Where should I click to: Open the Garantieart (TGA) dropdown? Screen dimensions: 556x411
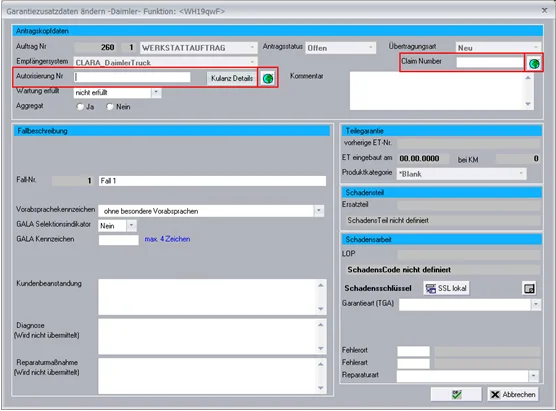click(536, 304)
